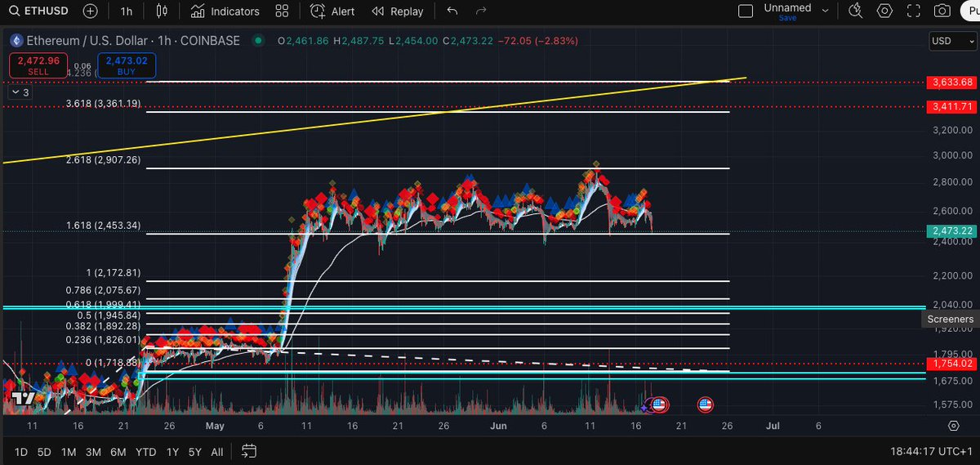
Task: Select the All date range
Action: (x=216, y=451)
